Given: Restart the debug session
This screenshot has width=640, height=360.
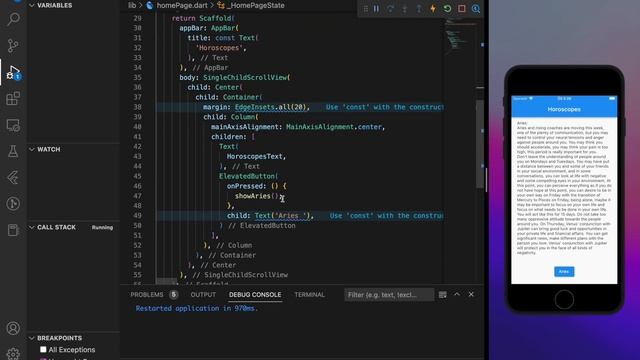Looking at the screenshot, I should point(447,9).
